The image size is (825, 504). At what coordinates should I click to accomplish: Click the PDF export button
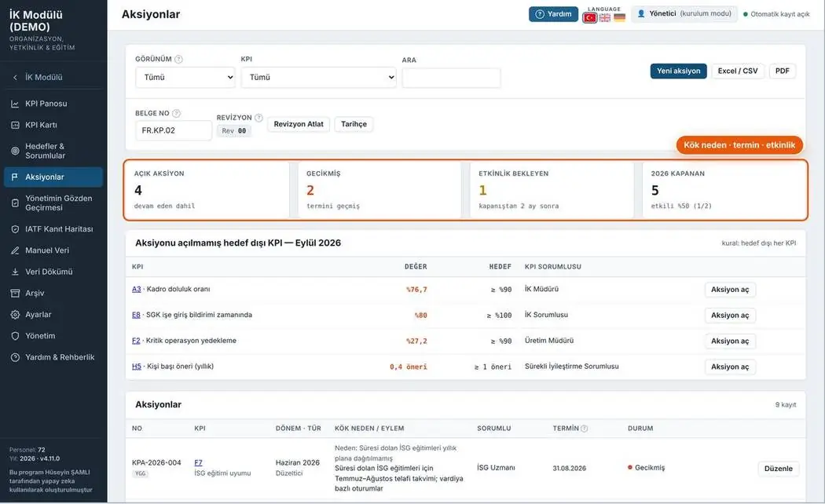click(x=783, y=71)
